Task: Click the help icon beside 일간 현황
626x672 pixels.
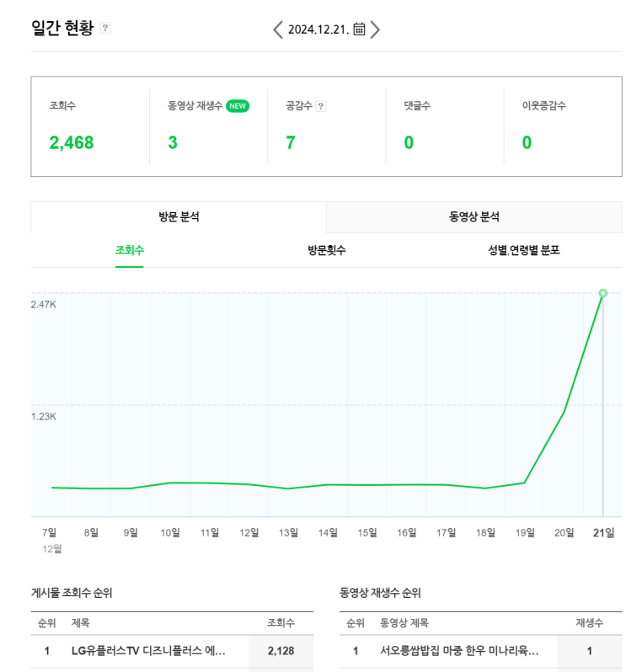Action: coord(105,28)
